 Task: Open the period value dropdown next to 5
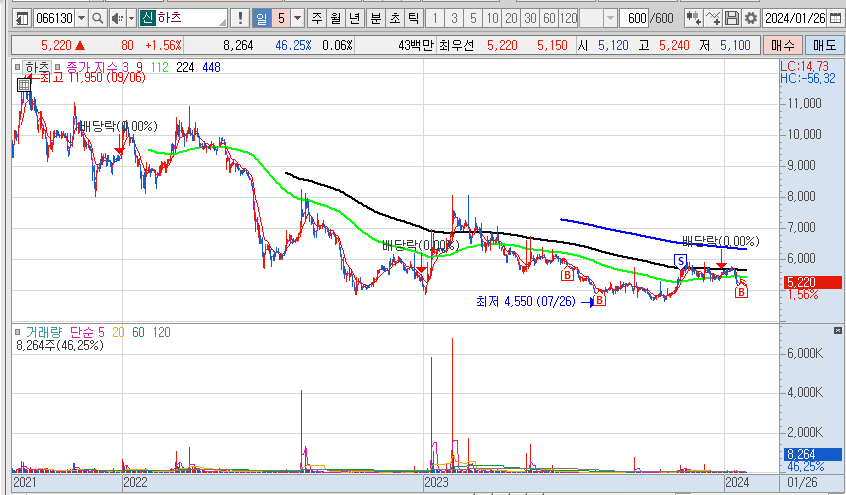[297, 18]
